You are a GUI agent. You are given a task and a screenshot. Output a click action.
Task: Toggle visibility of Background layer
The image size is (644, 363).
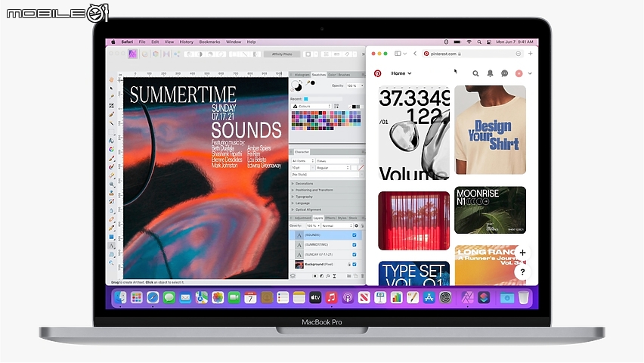(354, 265)
